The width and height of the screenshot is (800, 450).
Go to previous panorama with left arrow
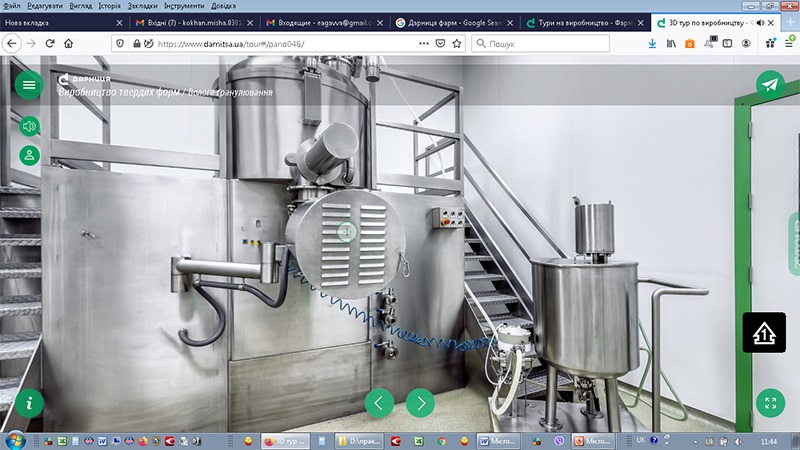pos(379,403)
